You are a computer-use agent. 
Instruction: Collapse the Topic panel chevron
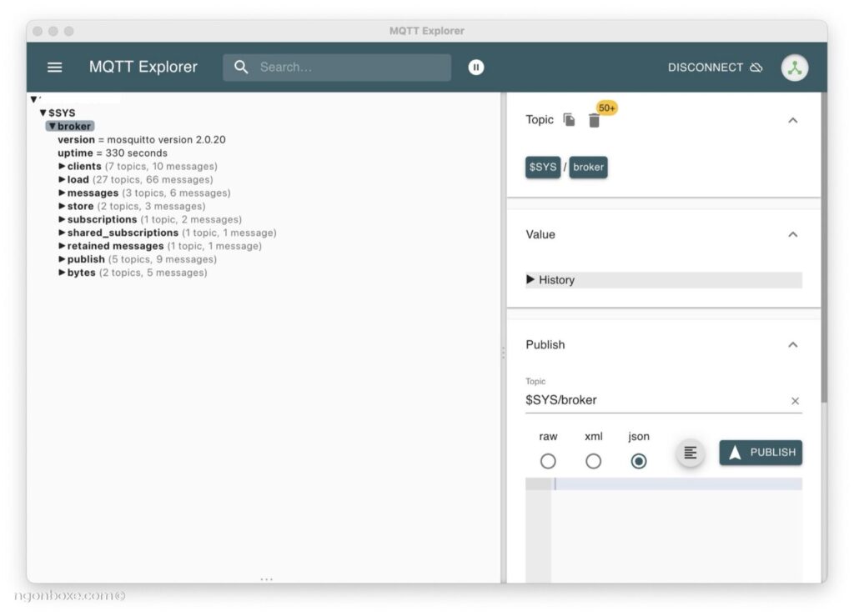tap(793, 120)
